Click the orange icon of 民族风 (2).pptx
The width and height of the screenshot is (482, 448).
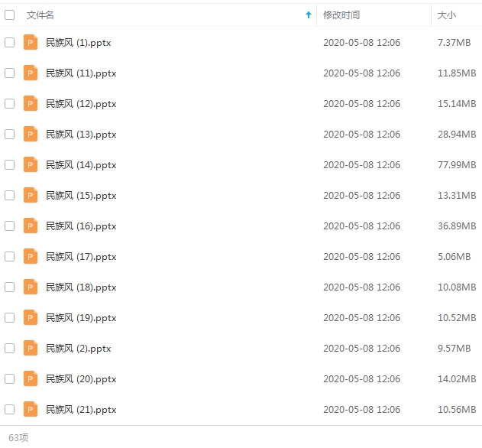coord(31,348)
